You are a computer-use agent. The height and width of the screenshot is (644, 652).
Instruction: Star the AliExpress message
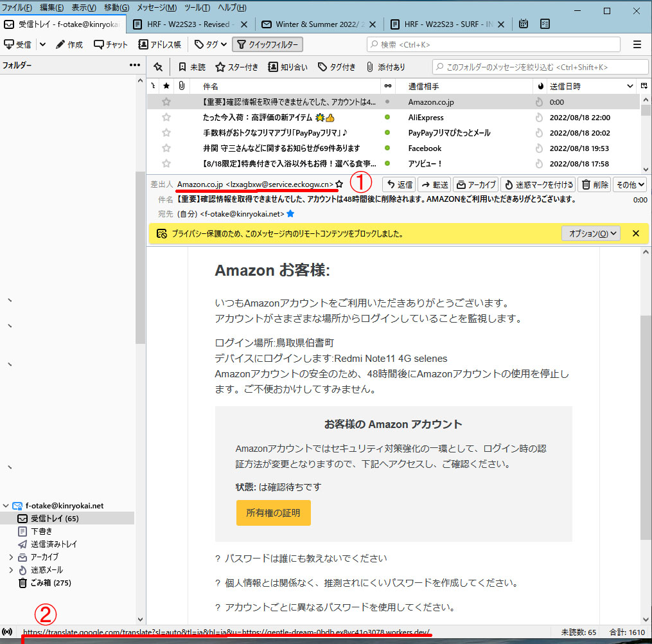click(166, 118)
